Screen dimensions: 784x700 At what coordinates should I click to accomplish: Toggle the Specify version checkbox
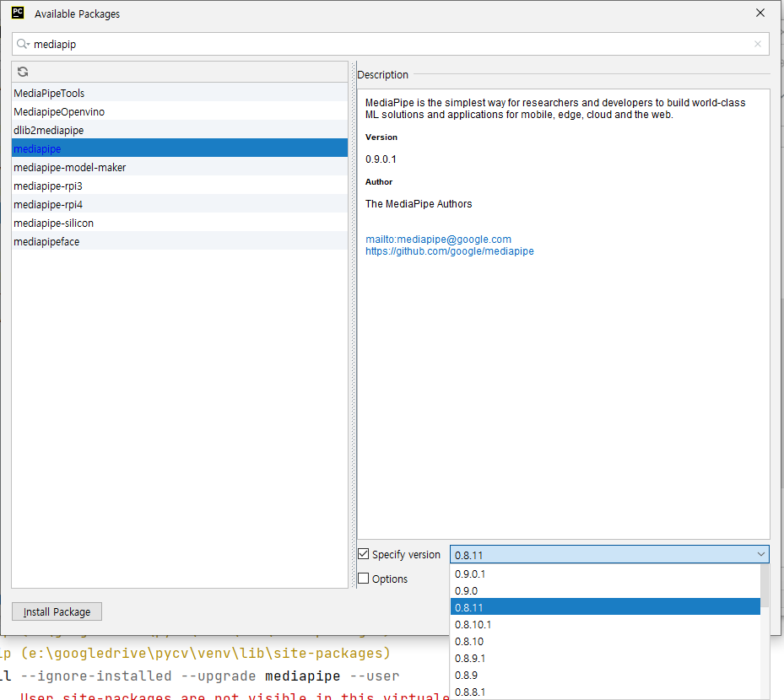[x=364, y=554]
